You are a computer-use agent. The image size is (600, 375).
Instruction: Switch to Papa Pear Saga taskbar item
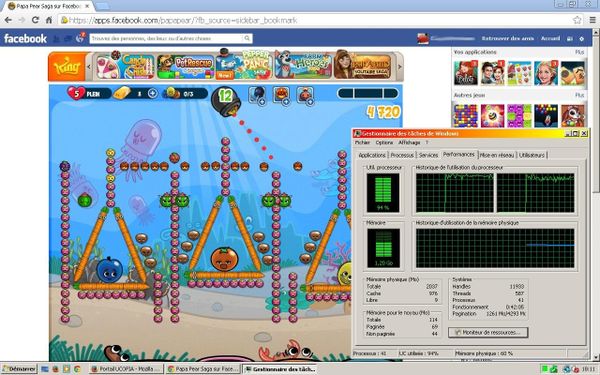tap(203, 369)
